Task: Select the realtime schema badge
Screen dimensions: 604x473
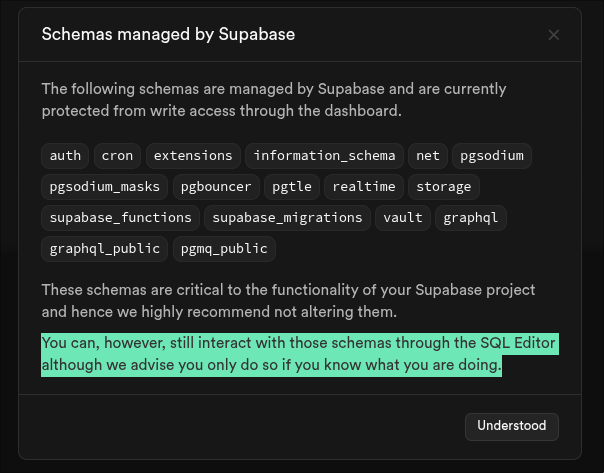Action: point(364,187)
